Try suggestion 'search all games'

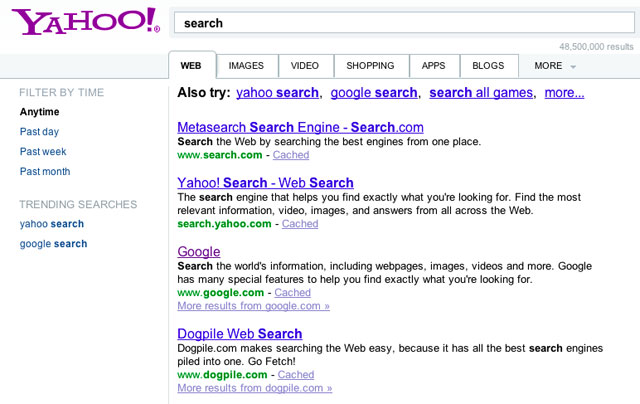click(481, 93)
